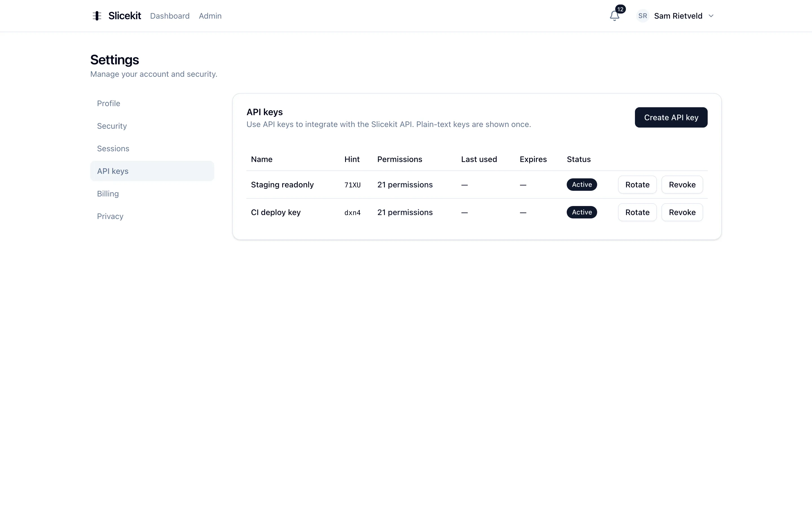The image size is (812, 508).
Task: Click the Staging readonly key name
Action: 282,185
